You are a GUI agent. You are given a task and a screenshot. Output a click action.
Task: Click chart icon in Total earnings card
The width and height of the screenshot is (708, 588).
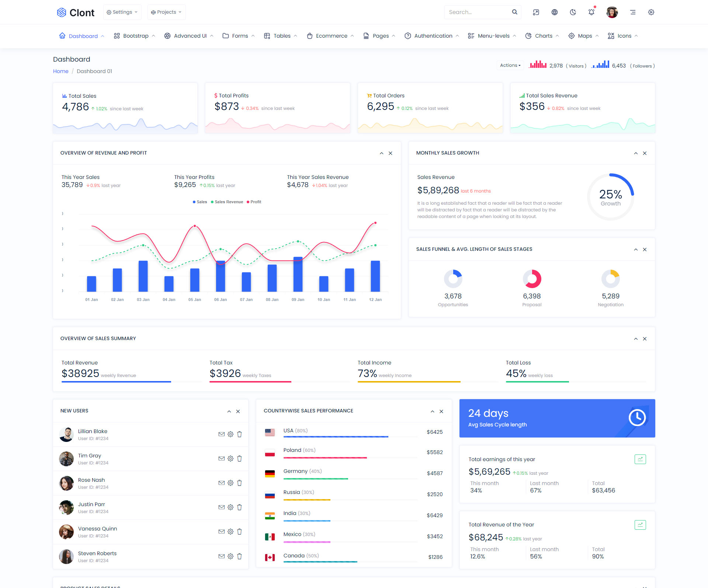[x=640, y=459]
